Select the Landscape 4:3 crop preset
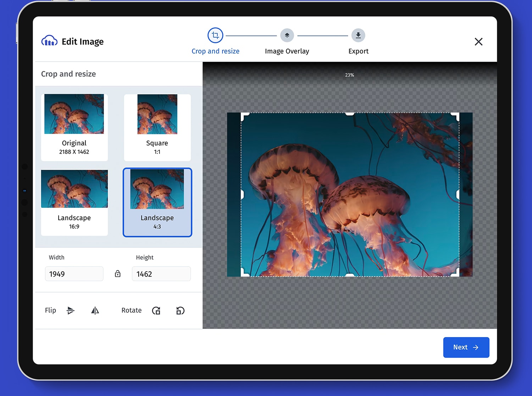Screen dimensions: 532x396 tap(157, 202)
